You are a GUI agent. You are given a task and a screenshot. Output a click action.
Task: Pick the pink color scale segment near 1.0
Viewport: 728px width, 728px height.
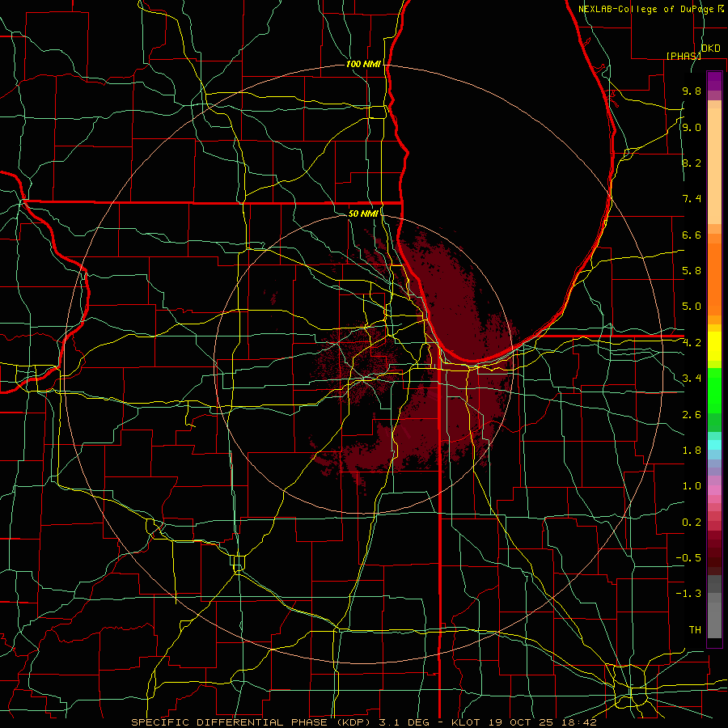coord(714,490)
